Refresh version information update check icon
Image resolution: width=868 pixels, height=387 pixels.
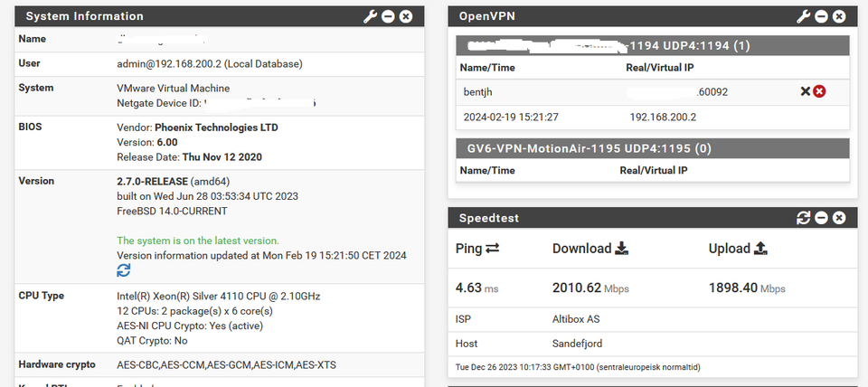point(124,270)
